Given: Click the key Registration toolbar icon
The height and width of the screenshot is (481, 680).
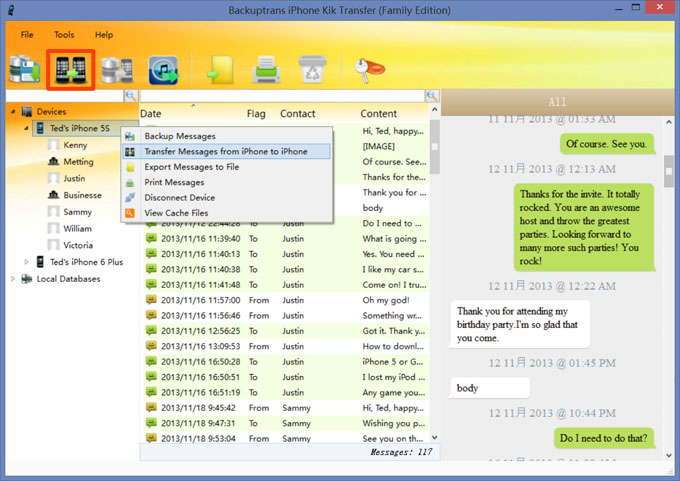Looking at the screenshot, I should pyautogui.click(x=369, y=69).
